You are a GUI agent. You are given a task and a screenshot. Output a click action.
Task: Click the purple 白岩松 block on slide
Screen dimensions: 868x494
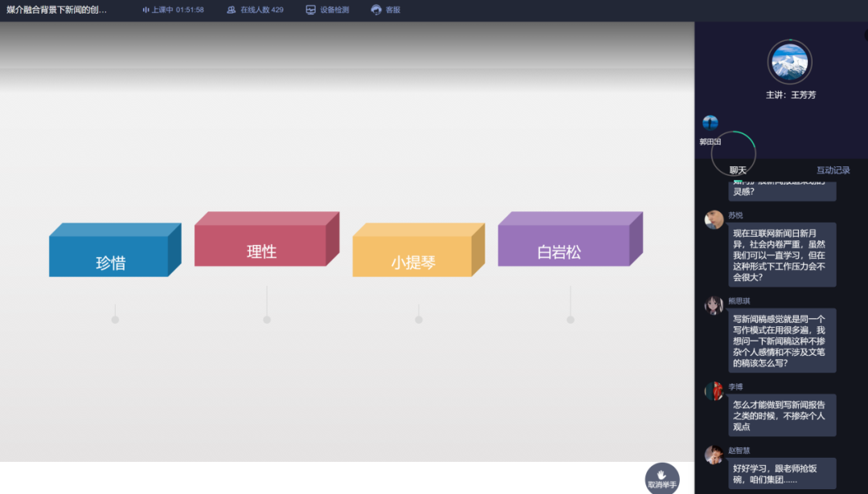570,239
